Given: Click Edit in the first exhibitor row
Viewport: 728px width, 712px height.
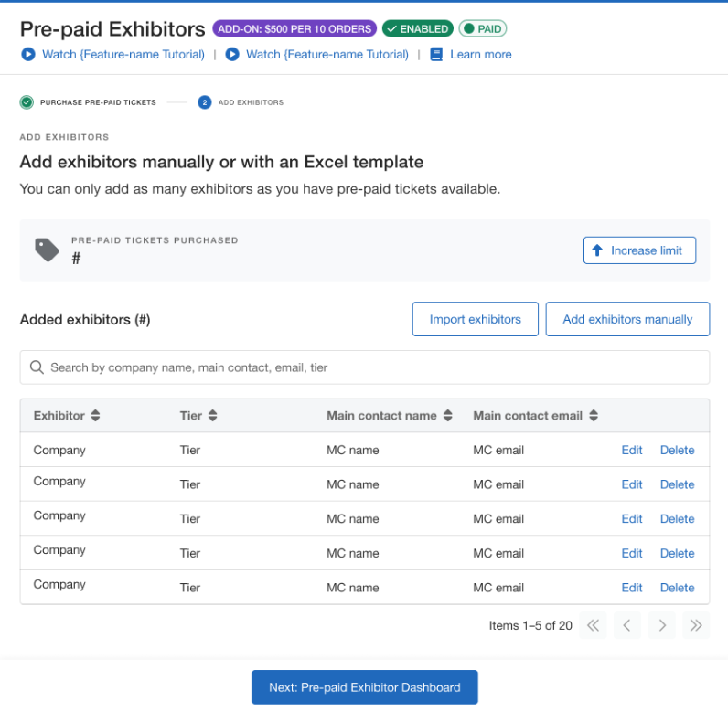Looking at the screenshot, I should coord(632,450).
